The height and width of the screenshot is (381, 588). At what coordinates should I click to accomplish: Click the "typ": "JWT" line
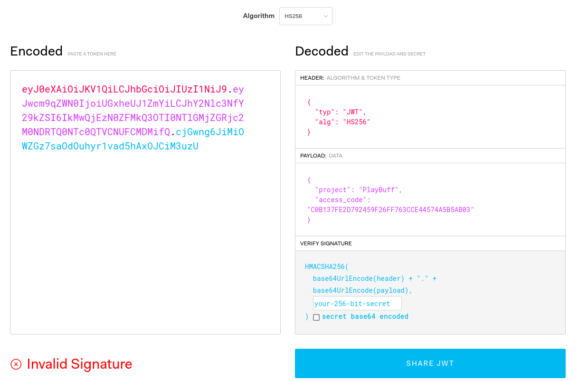[341, 112]
